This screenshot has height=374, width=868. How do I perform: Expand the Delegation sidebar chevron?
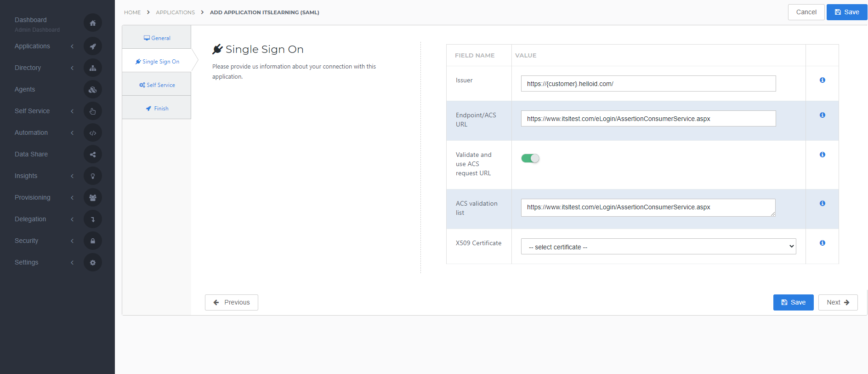(72, 219)
